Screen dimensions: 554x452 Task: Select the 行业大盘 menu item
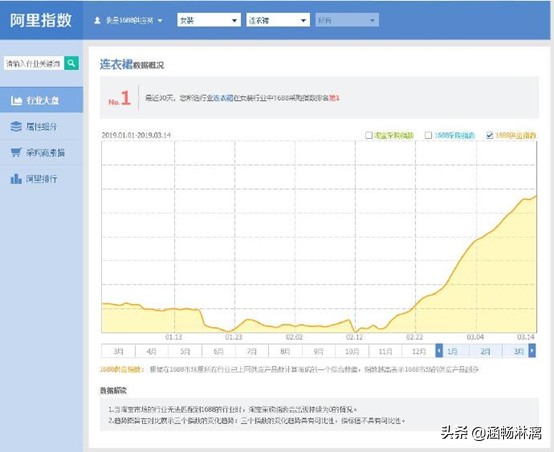click(x=42, y=100)
